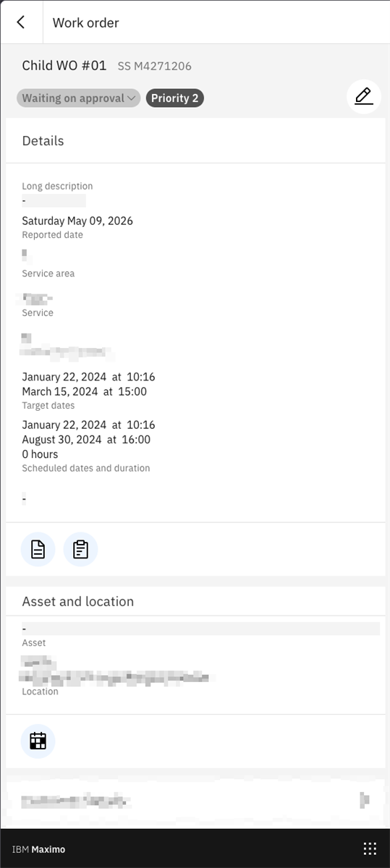Select the IBM Maximo footer label
The width and height of the screenshot is (390, 868).
click(38, 849)
